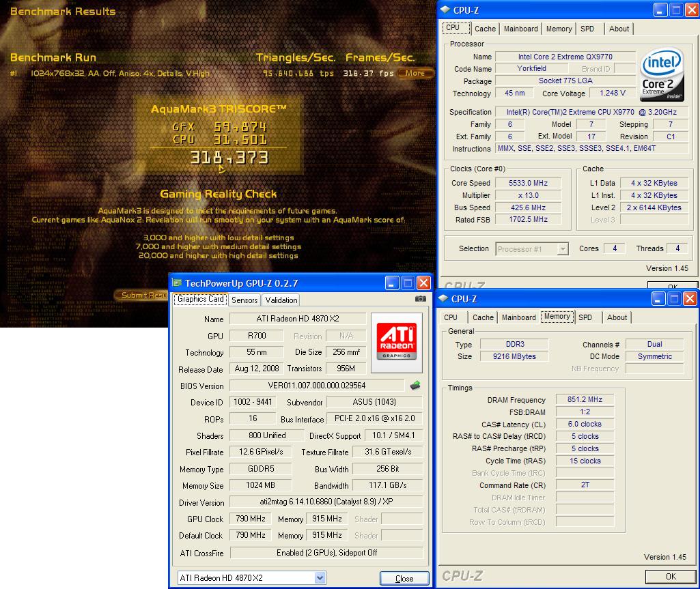
Task: Click the Release Date value Aug 12, 2008
Action: (256, 369)
